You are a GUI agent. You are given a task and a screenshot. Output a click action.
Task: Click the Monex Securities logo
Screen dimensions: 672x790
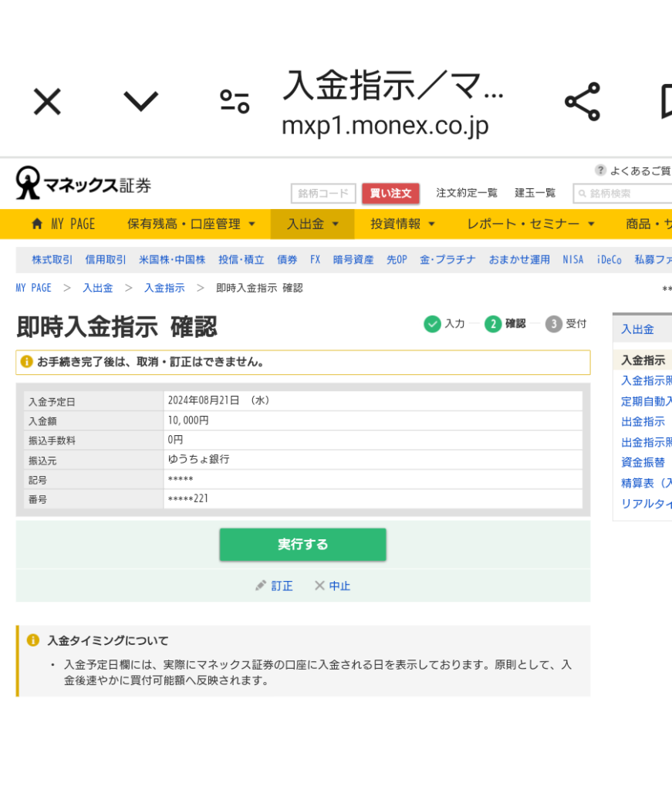[x=83, y=184]
